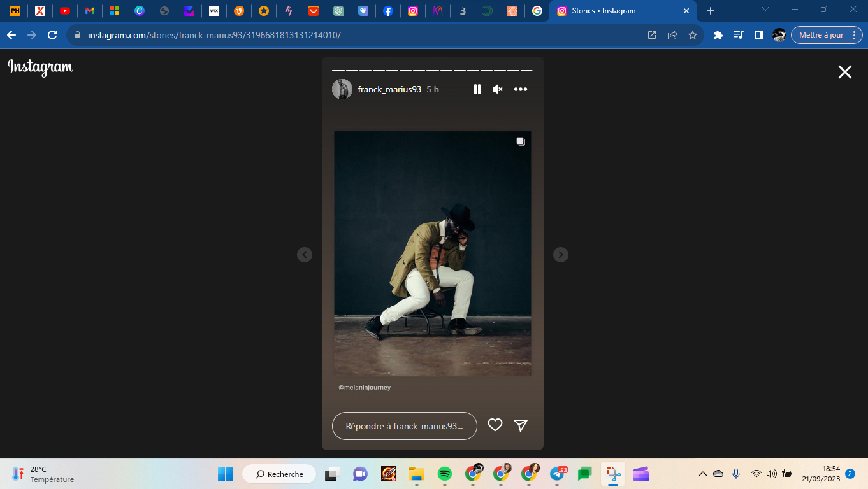Open Chrome extensions puzzle icon

(x=718, y=35)
